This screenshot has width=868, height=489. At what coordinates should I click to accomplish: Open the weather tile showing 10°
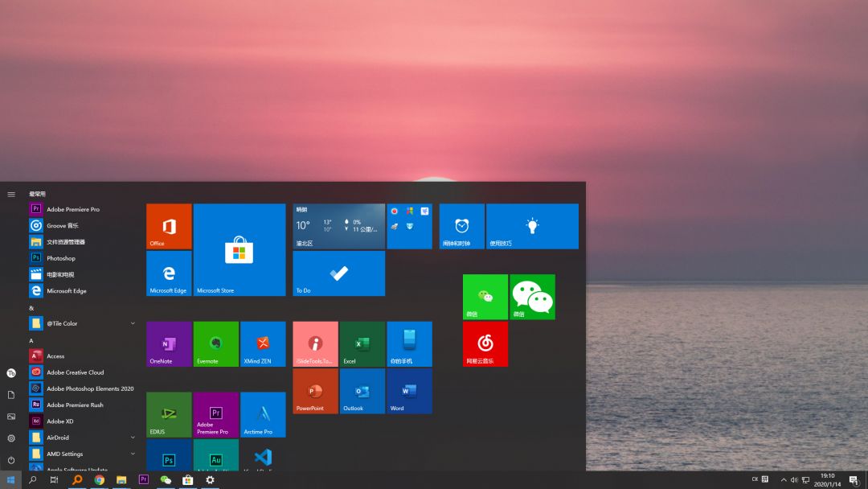pyautogui.click(x=339, y=226)
